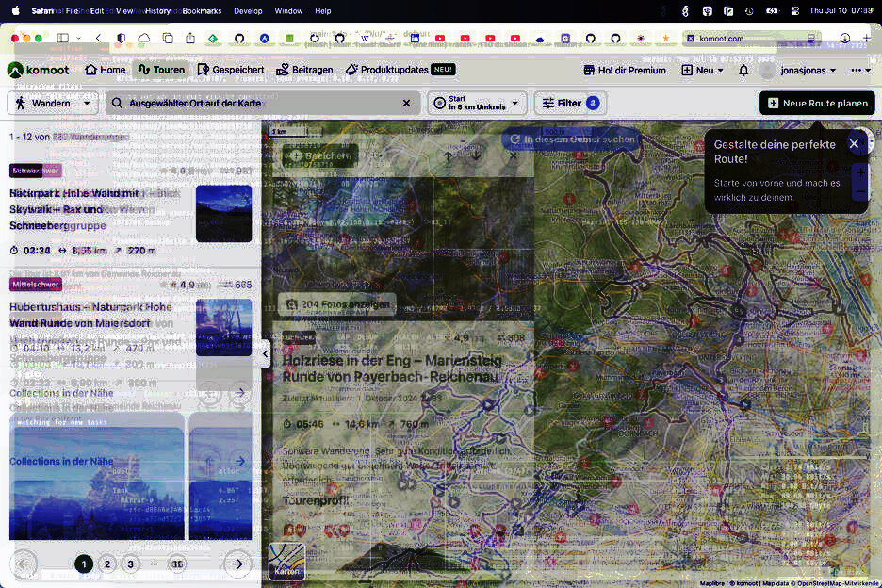Click the komoot logo

coord(39,70)
